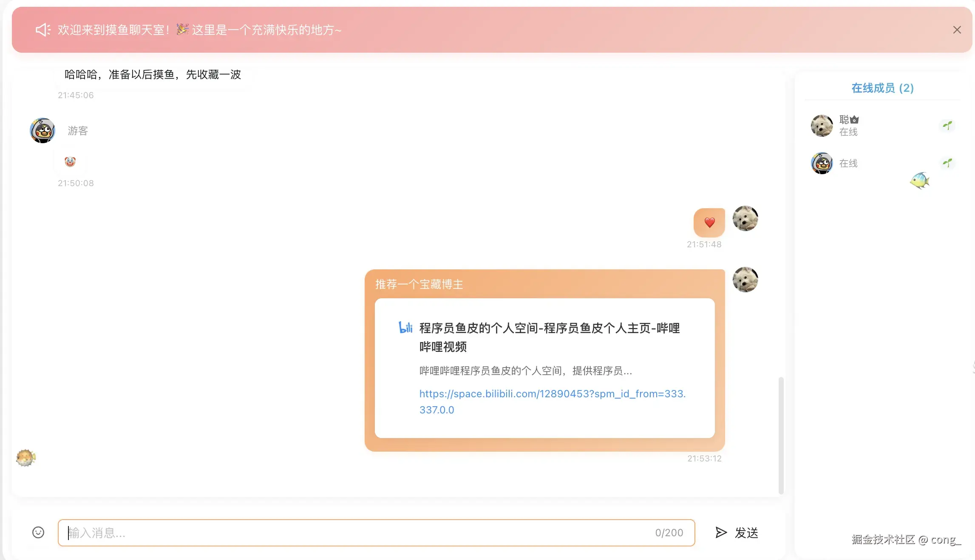Click the crown icon next to 聪
This screenshot has width=975, height=560.
tap(854, 120)
